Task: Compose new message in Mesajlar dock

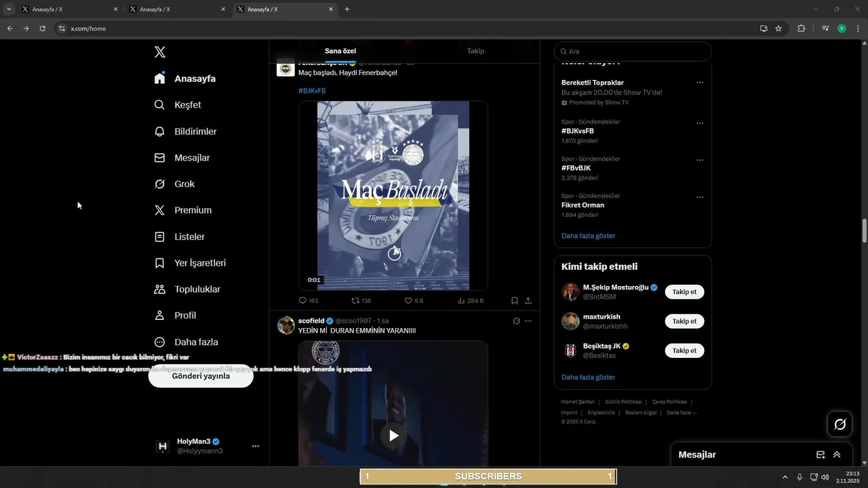Action: pyautogui.click(x=821, y=455)
